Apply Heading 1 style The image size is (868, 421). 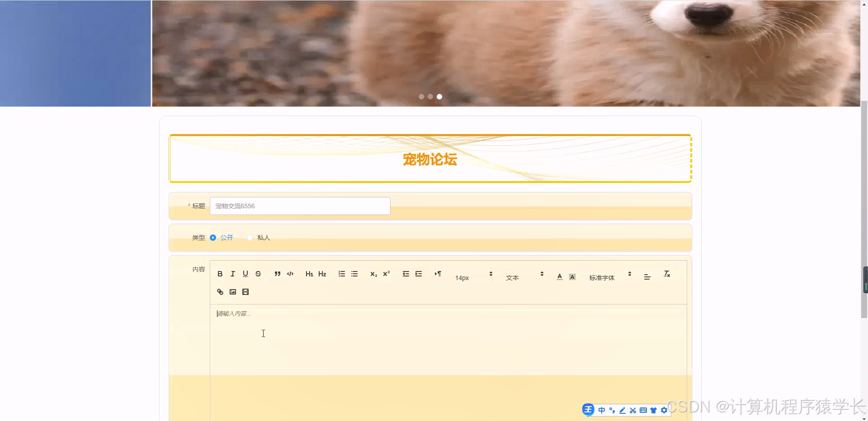tap(309, 274)
